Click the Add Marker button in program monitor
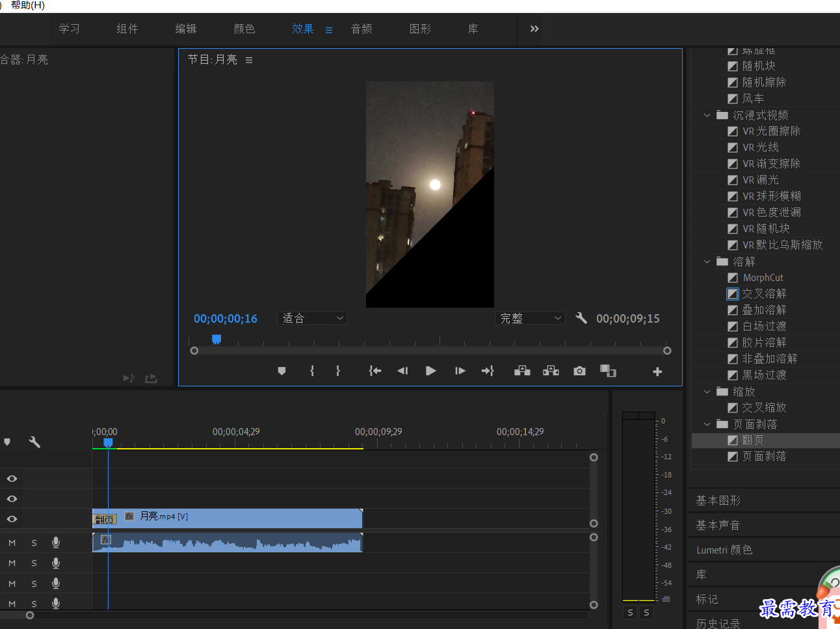This screenshot has height=629, width=840. pyautogui.click(x=282, y=371)
